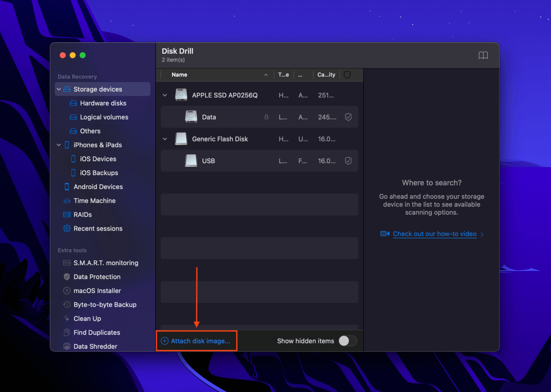
Task: Open Hardware disks category
Action: 103,103
